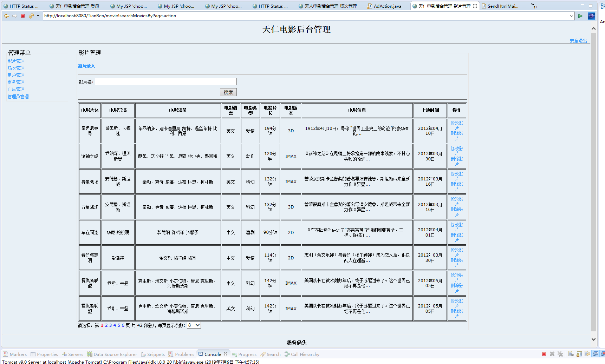Viewport: 605px width, 364px height.
Task: Click the 新片录入 link to add a new movie
Action: [86, 66]
